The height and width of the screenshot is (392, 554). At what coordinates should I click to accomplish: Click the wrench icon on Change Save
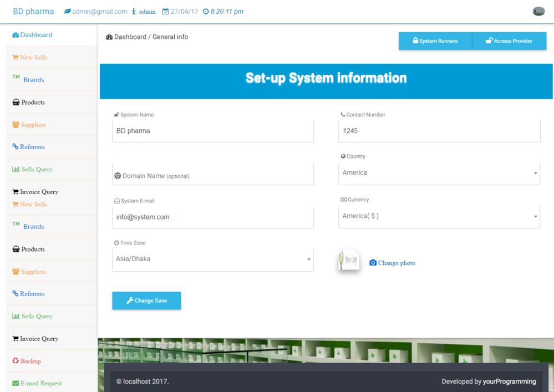click(130, 301)
